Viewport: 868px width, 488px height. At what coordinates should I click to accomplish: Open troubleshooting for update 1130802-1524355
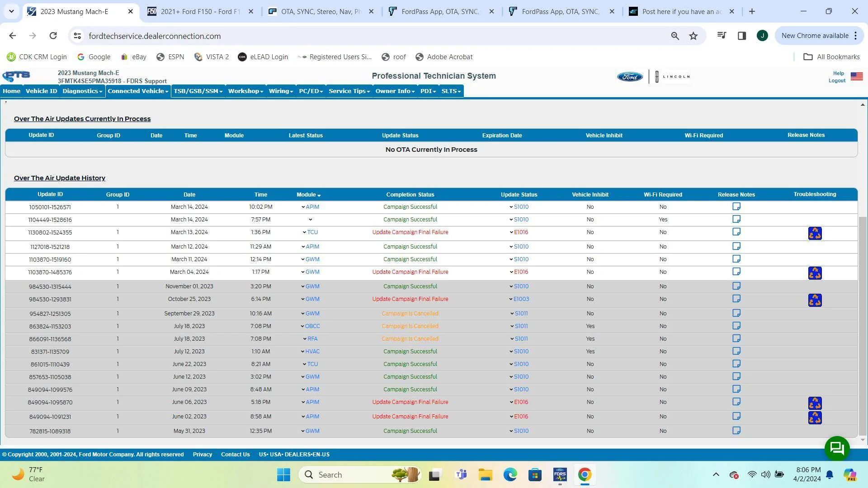815,233
